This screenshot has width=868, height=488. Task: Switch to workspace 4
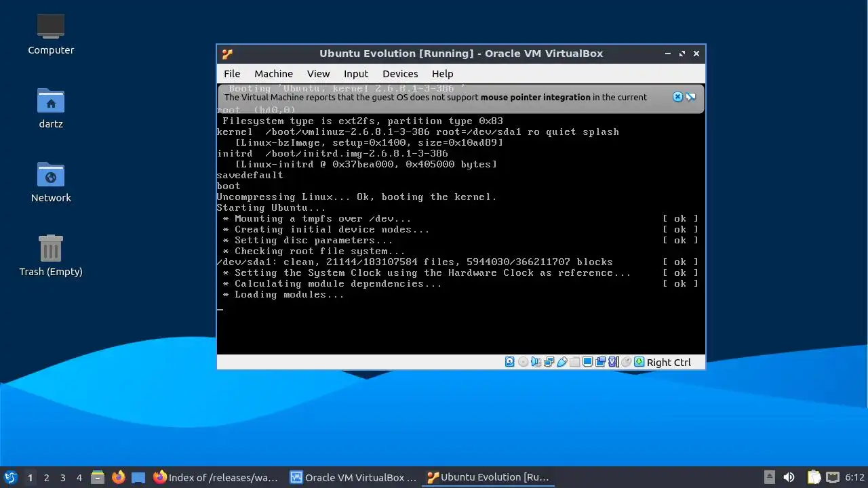(79, 477)
